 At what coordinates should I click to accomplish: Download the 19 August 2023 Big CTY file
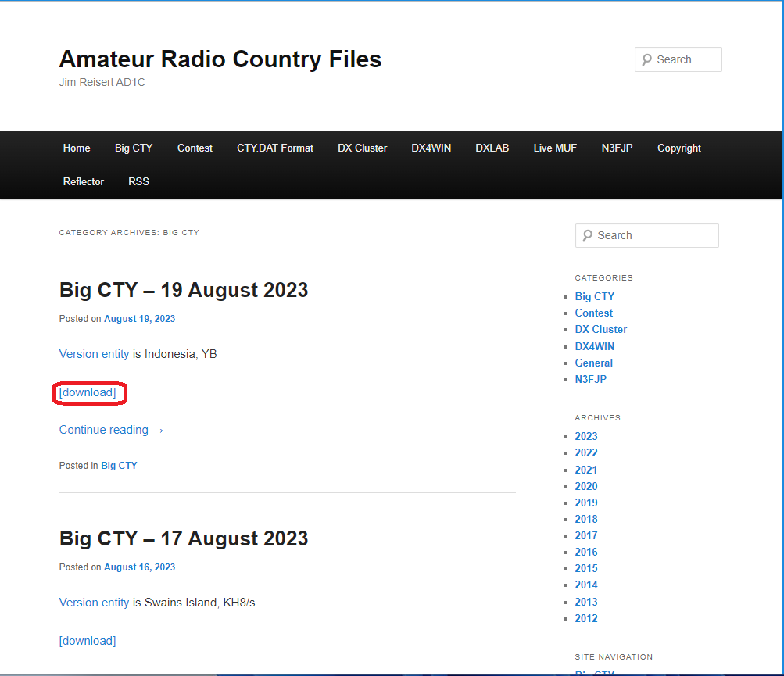pyautogui.click(x=88, y=392)
